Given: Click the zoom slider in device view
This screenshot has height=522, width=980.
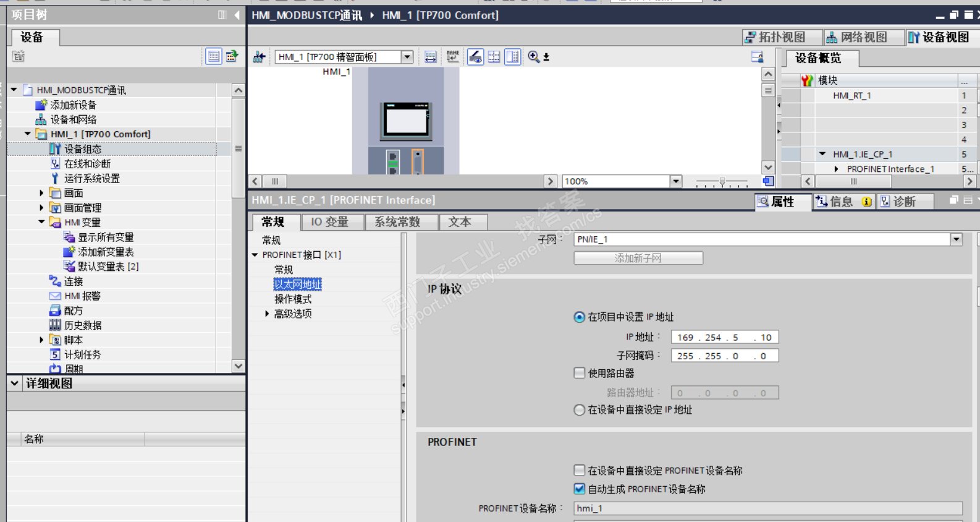Looking at the screenshot, I should [x=722, y=182].
